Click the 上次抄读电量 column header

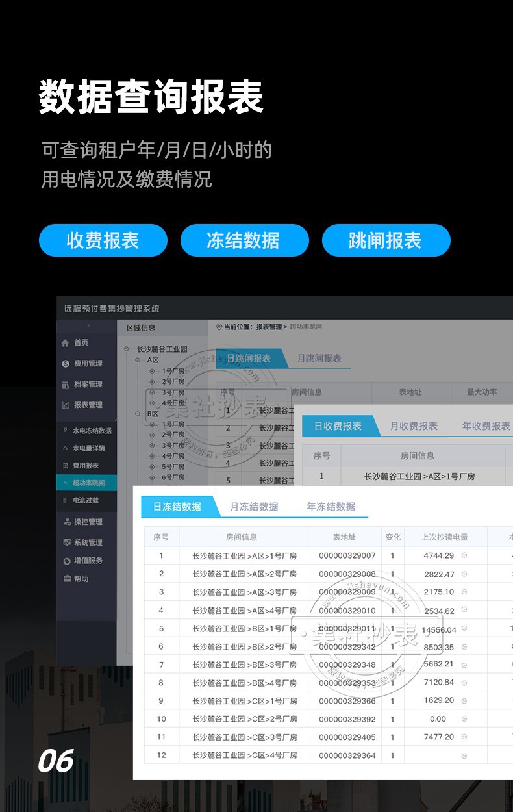[444, 537]
